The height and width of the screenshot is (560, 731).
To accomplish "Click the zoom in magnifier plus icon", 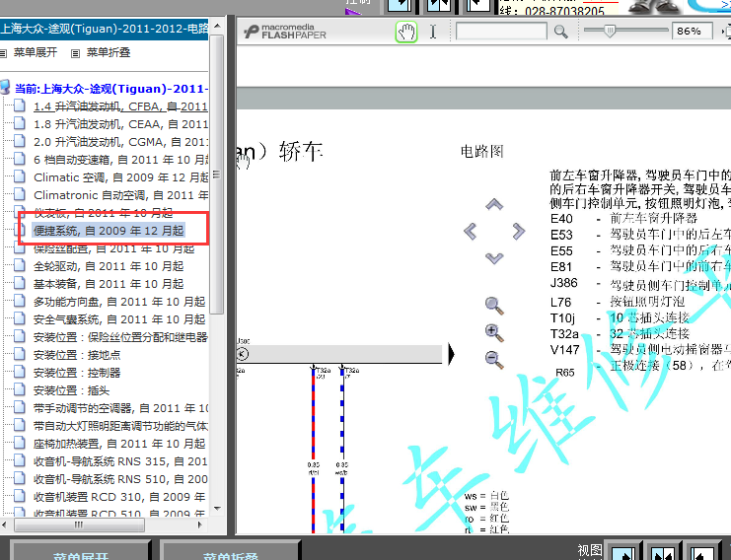I will (493, 332).
